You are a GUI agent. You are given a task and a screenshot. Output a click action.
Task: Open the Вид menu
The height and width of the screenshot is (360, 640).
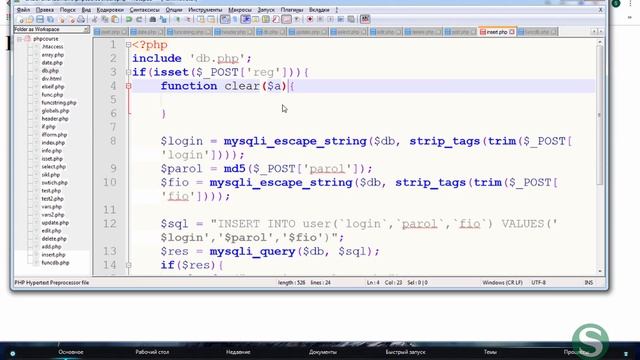coord(86,10)
